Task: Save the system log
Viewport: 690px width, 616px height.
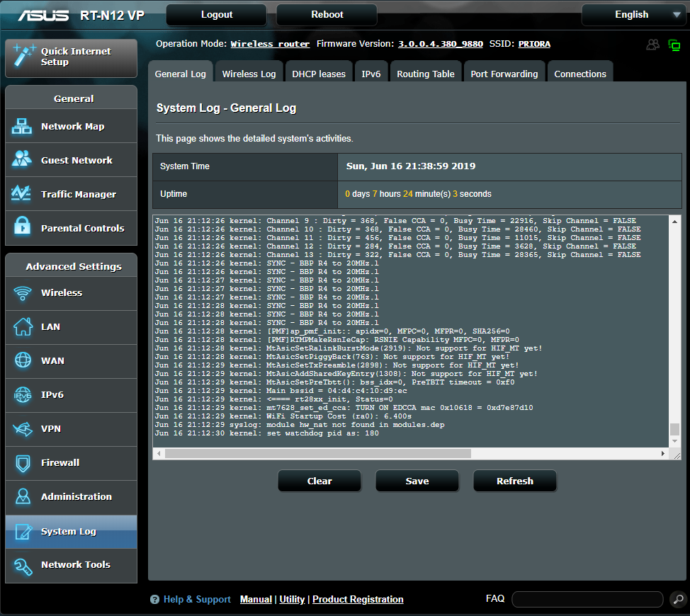Action: point(417,481)
